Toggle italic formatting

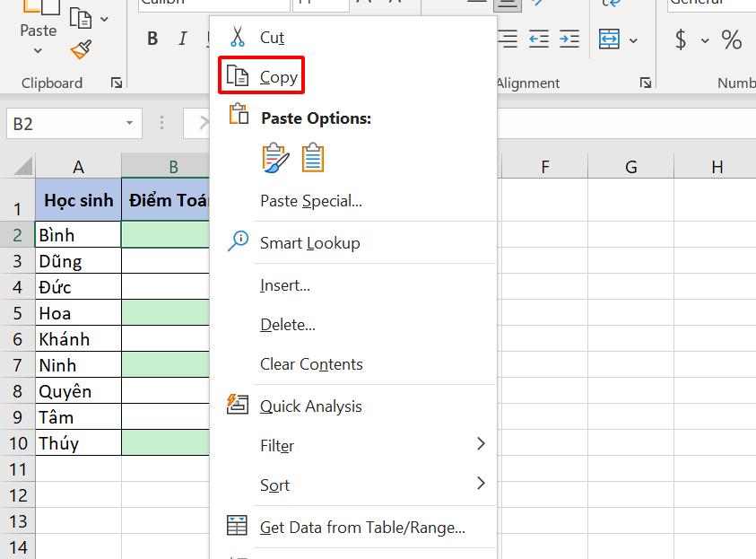point(181,39)
